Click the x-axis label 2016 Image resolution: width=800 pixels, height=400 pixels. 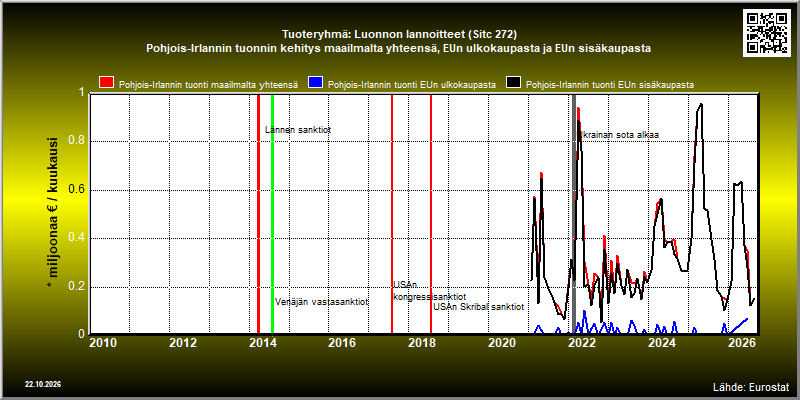[342, 343]
